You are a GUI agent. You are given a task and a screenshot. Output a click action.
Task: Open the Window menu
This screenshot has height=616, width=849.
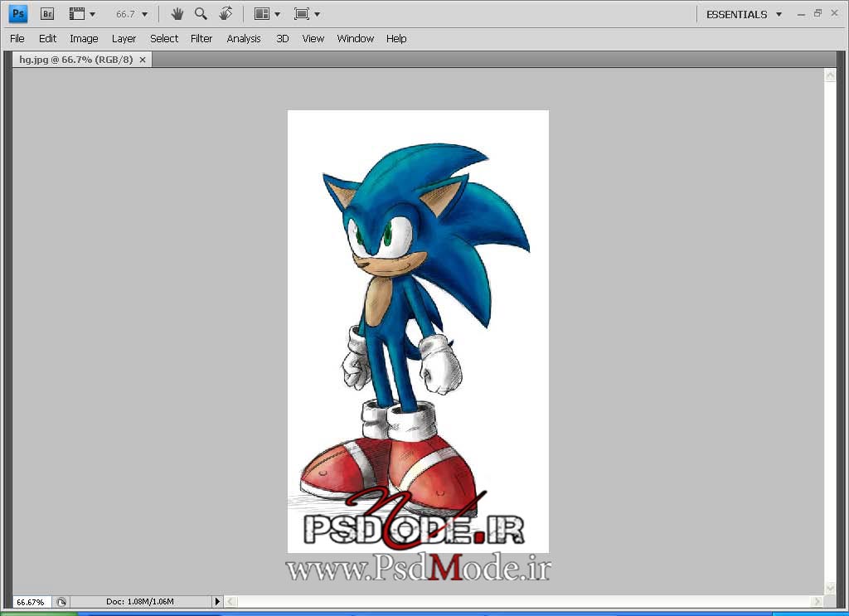[x=355, y=38]
